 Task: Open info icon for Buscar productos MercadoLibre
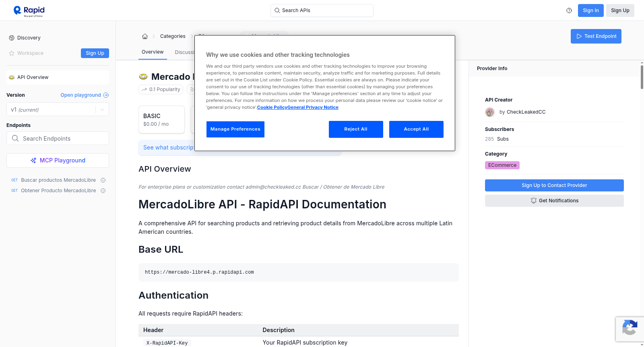tap(103, 180)
